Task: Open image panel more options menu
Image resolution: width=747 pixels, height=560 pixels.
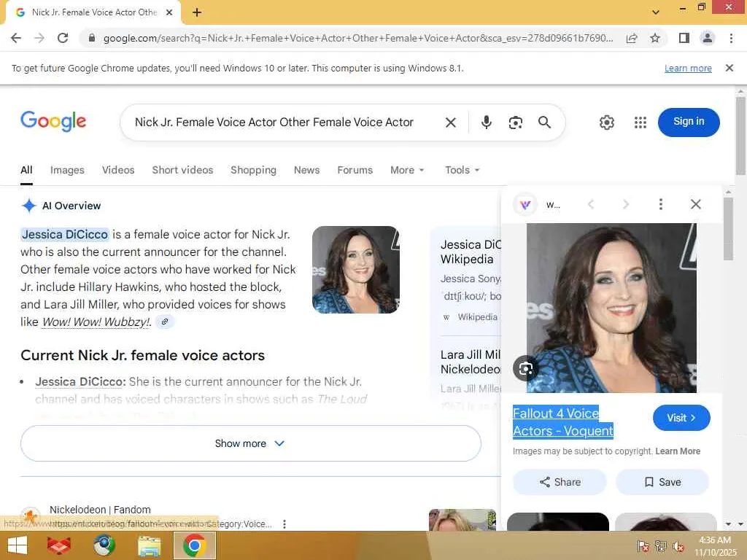Action: point(660,204)
